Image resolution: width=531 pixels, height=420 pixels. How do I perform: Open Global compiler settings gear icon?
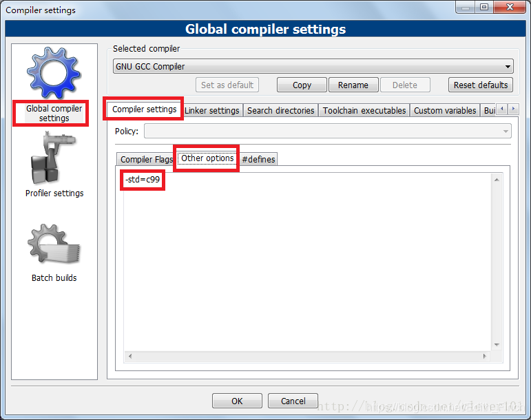[x=54, y=73]
